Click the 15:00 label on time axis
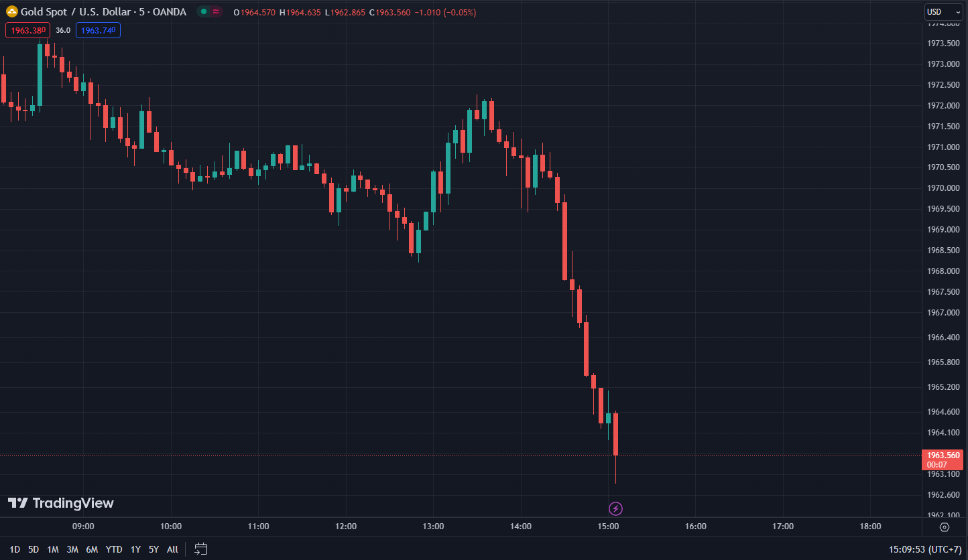Screen dimensions: 968x560 click(x=608, y=527)
